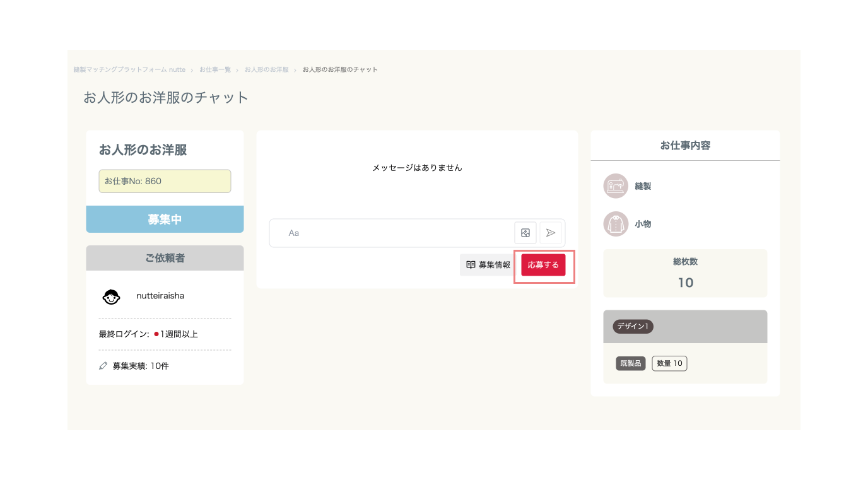Click the book icon in 募集情報 button
The width and height of the screenshot is (868, 480).
[x=471, y=265]
